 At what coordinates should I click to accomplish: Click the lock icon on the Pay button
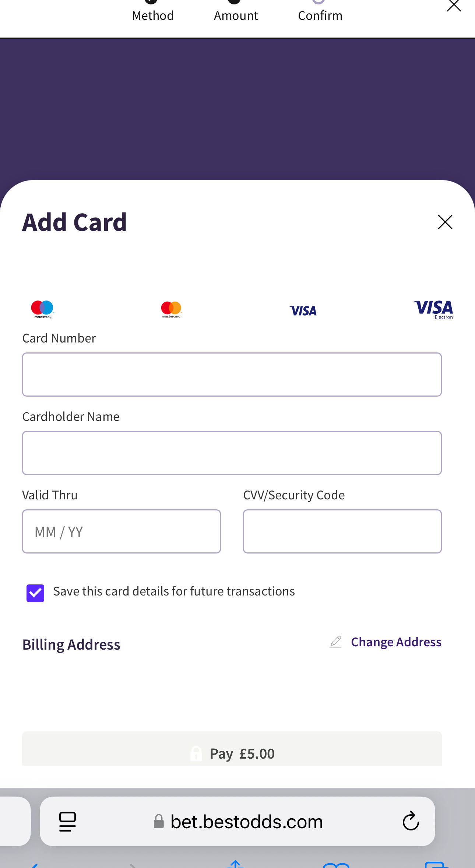(196, 753)
